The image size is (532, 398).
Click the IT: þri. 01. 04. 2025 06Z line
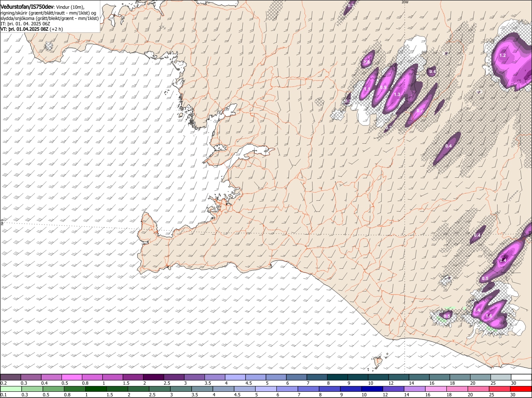(x=25, y=24)
